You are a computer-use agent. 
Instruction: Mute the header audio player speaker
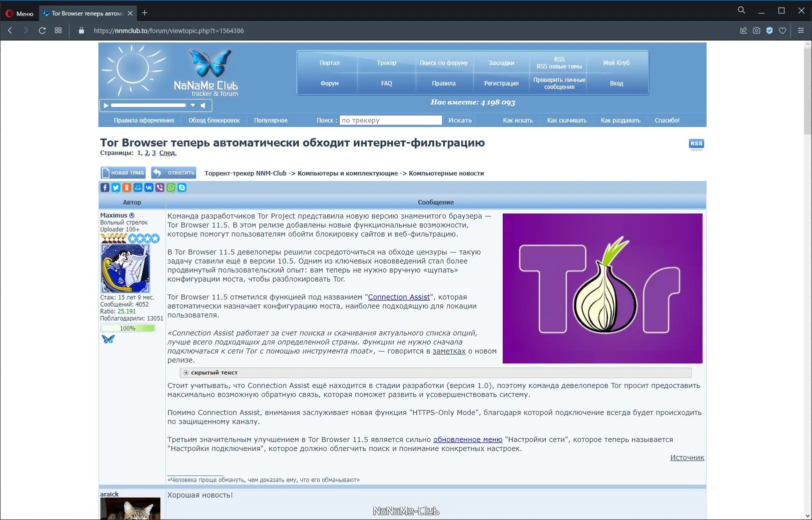click(x=203, y=105)
